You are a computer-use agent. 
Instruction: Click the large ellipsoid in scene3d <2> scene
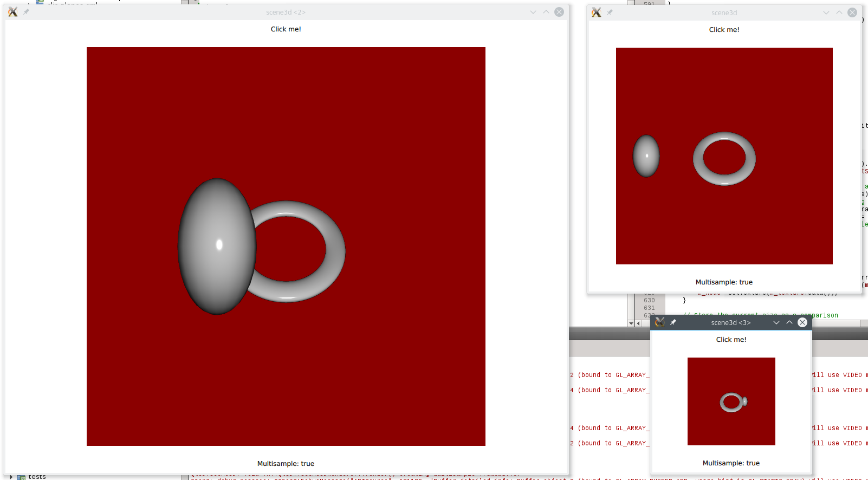217,247
